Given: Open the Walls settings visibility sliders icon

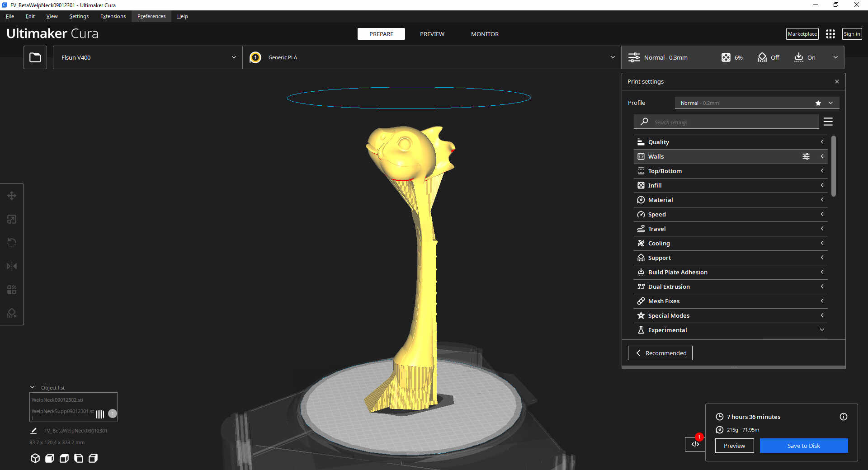Looking at the screenshot, I should click(806, 156).
